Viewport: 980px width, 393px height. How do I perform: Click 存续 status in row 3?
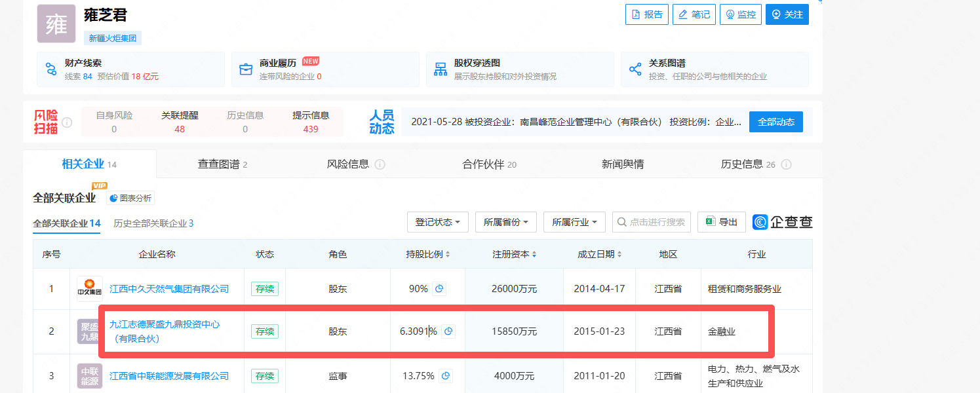tap(265, 376)
